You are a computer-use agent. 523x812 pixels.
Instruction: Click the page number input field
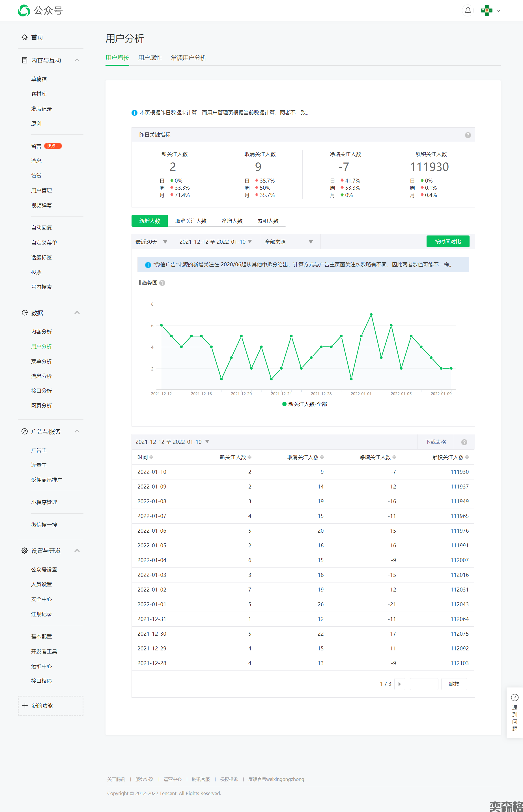(x=423, y=684)
